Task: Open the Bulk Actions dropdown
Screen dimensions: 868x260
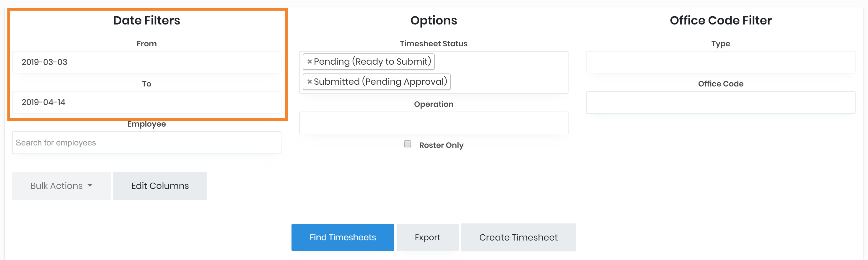Action: 61,186
